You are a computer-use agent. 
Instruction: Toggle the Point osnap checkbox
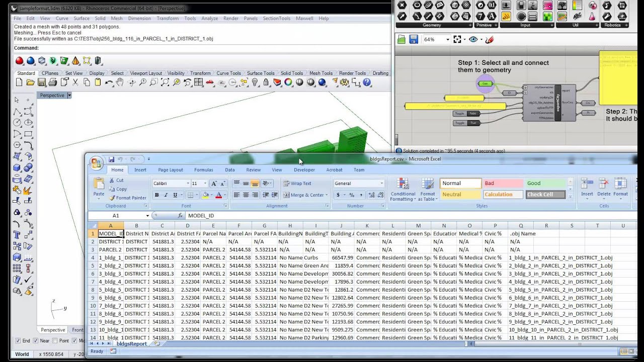point(55,341)
